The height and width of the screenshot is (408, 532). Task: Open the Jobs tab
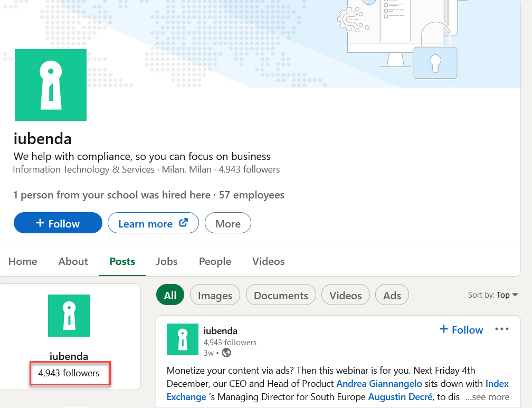pos(167,261)
